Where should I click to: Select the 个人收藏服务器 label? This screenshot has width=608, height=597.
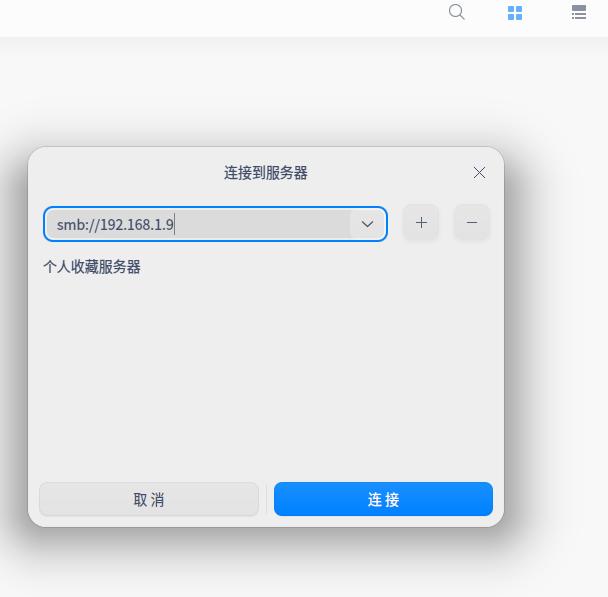[92, 267]
